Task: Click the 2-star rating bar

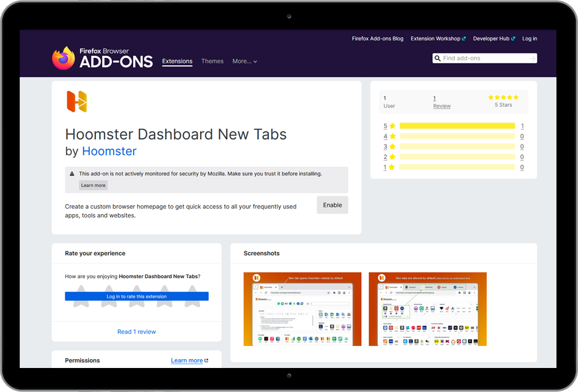Action: click(x=457, y=157)
